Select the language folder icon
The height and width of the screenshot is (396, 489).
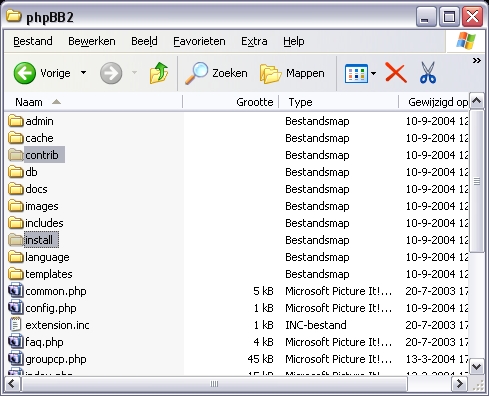[x=16, y=257]
